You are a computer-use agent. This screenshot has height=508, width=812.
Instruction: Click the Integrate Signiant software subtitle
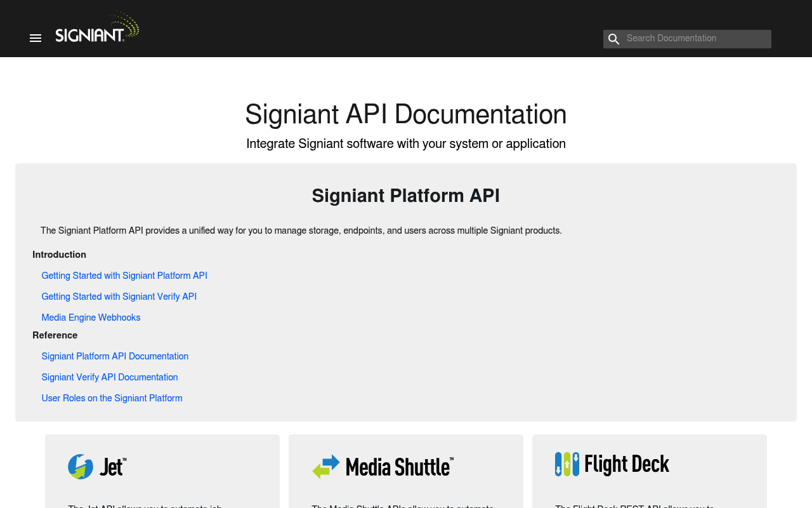406,144
